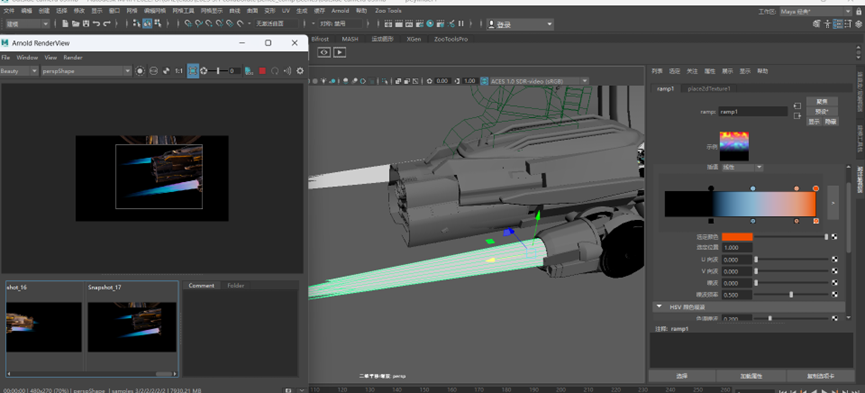Switch to the MASH shelf tab
865x393 pixels.
coord(350,39)
